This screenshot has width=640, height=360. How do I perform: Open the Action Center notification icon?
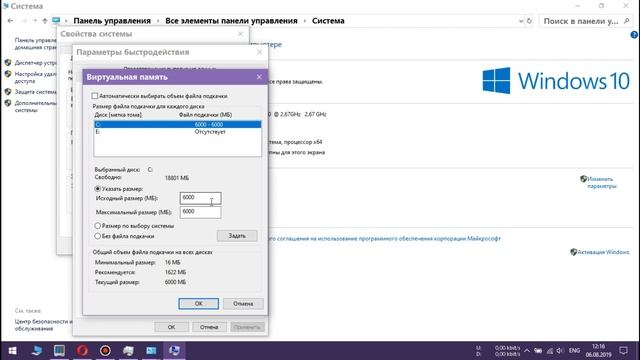pyautogui.click(x=623, y=351)
